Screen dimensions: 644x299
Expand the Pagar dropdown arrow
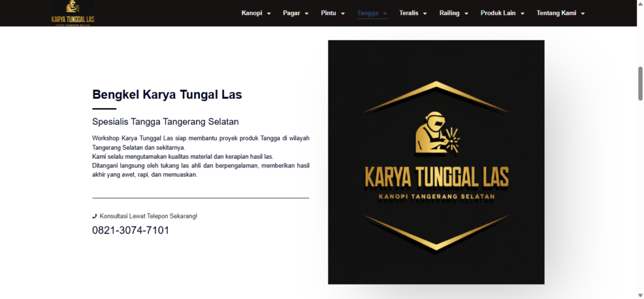coord(306,14)
